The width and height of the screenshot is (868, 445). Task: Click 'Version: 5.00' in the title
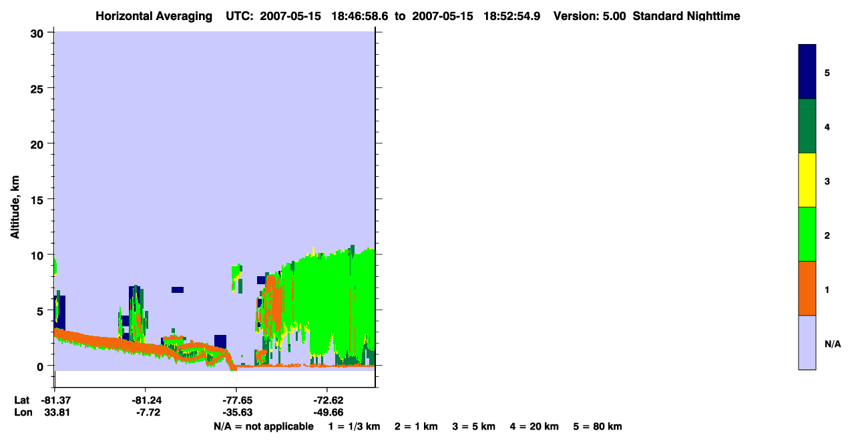pos(590,16)
